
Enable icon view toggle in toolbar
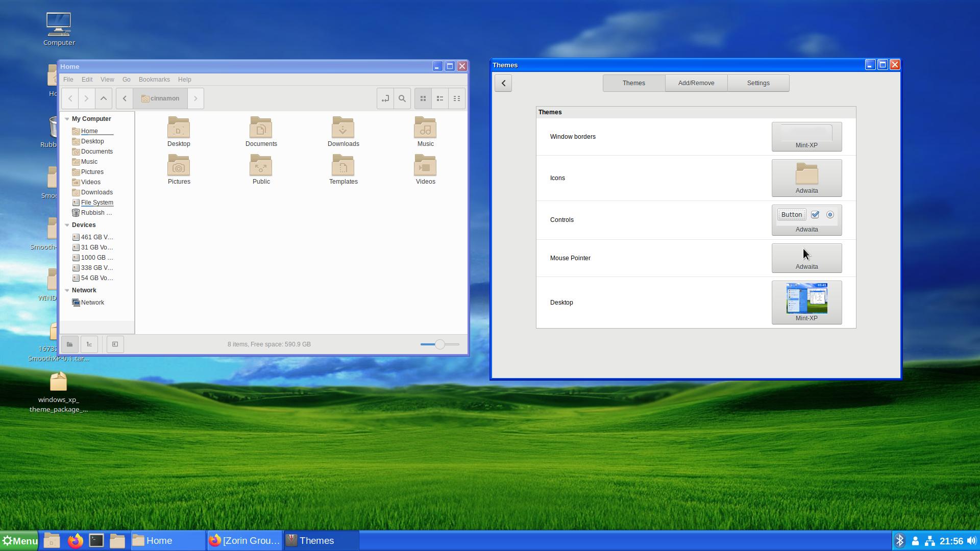423,98
